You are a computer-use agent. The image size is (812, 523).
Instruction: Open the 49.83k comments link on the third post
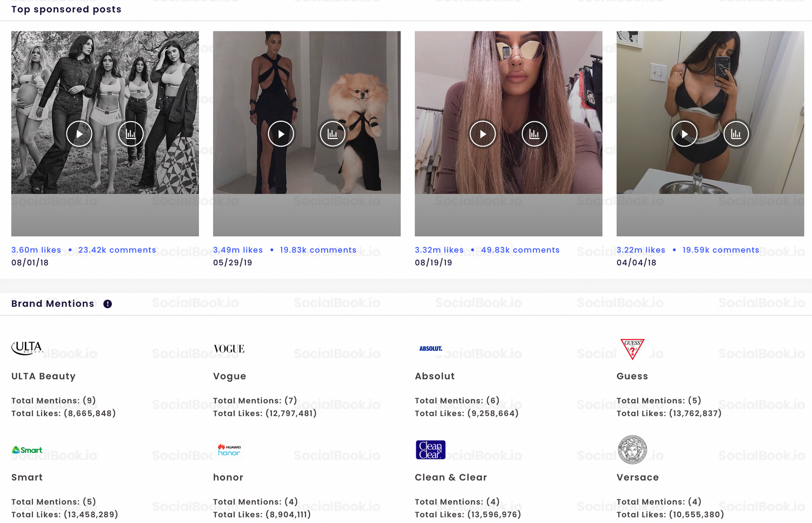tap(520, 250)
